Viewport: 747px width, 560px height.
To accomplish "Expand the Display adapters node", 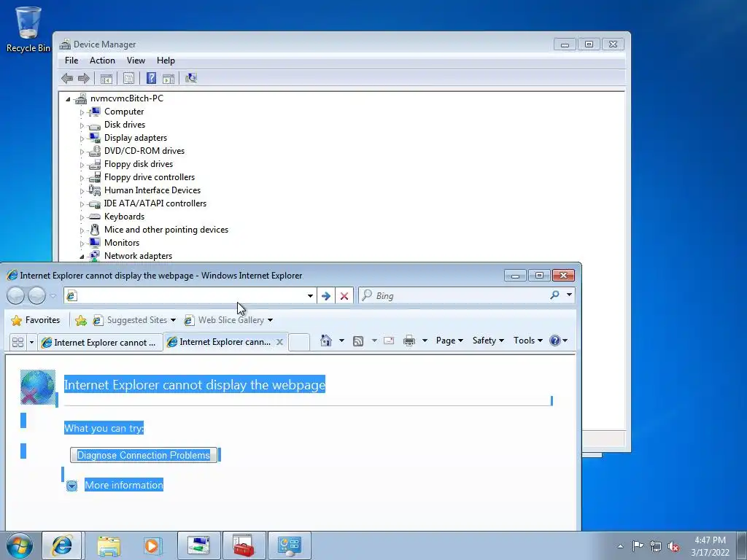I will point(82,139).
